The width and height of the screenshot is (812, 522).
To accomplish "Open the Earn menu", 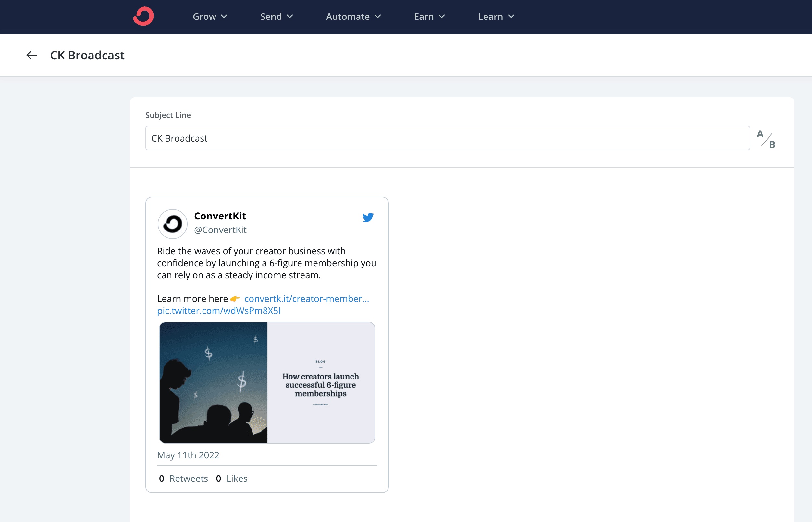I will tap(429, 17).
